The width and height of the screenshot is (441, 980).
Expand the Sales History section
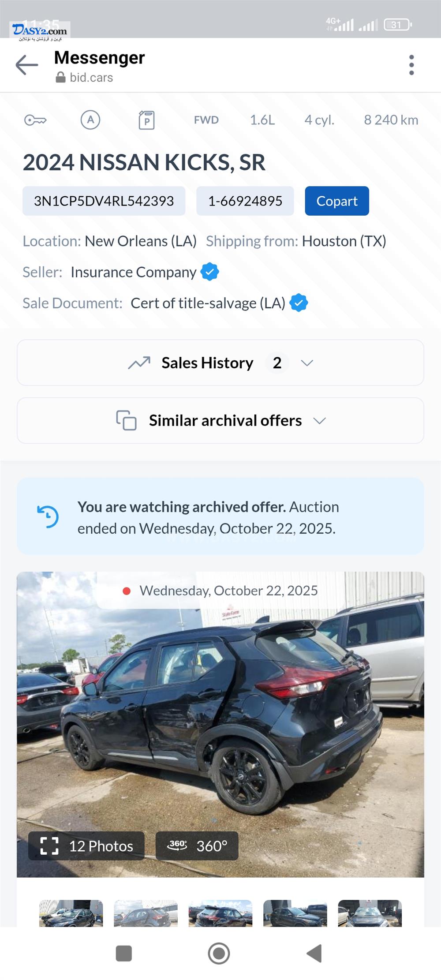click(207, 363)
